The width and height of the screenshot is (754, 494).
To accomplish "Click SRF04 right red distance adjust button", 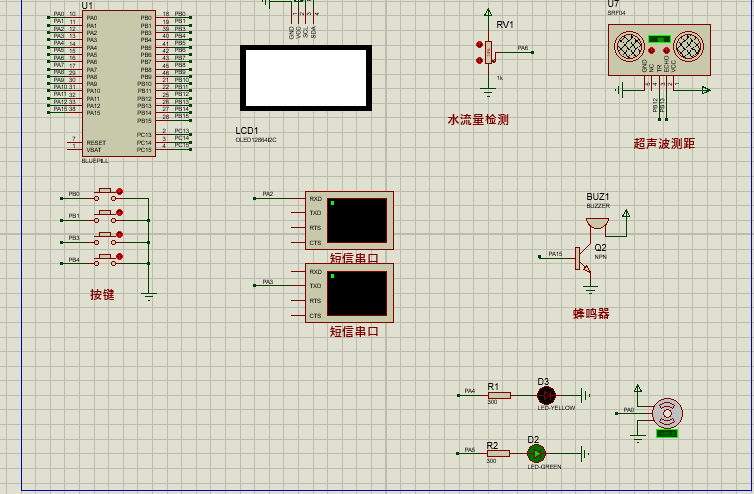I will (x=666, y=50).
